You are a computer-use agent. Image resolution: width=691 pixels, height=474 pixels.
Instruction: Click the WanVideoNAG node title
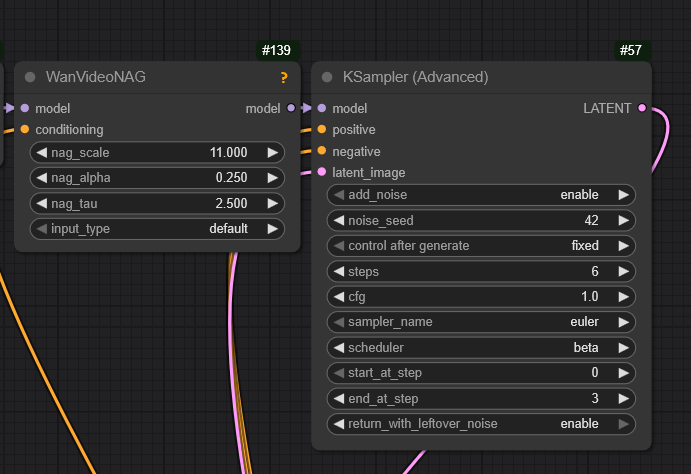point(96,77)
